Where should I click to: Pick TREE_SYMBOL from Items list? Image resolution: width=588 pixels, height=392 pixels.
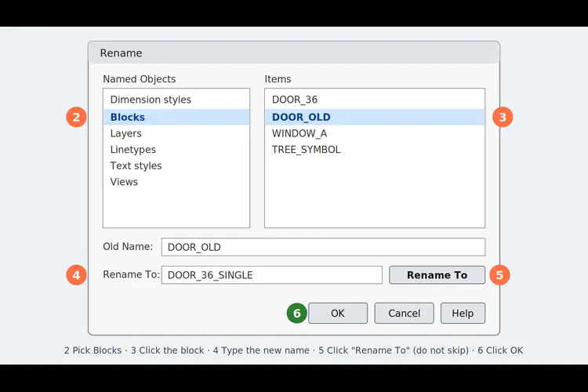[375, 150]
